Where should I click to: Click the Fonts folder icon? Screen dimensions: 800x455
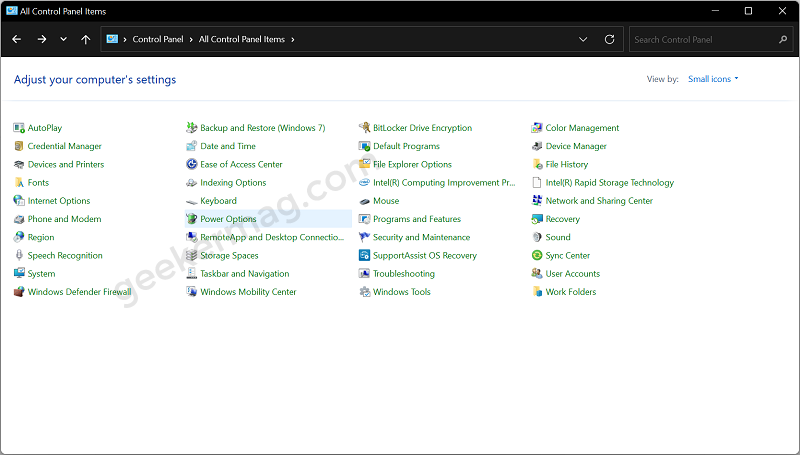tap(19, 183)
